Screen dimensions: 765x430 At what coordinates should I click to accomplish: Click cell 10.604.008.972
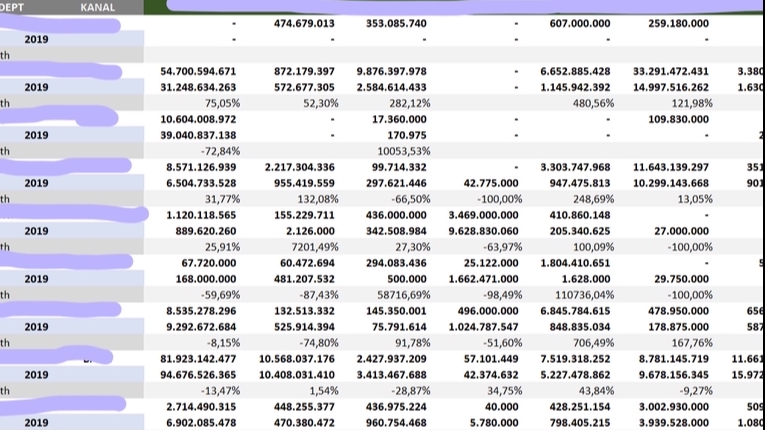coord(198,119)
